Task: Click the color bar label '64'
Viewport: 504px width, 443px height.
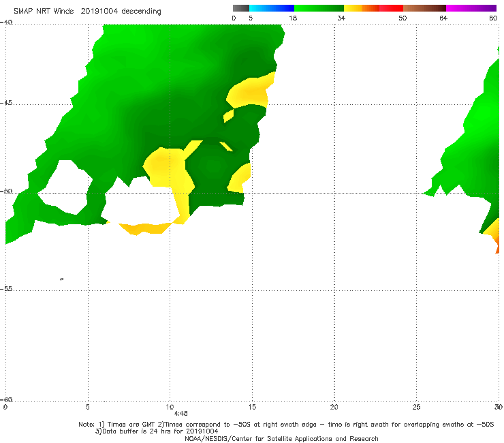Action: point(443,18)
